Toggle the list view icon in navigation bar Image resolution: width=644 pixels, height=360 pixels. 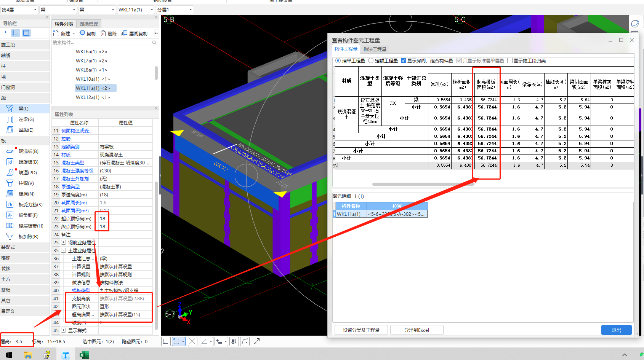pos(16,33)
